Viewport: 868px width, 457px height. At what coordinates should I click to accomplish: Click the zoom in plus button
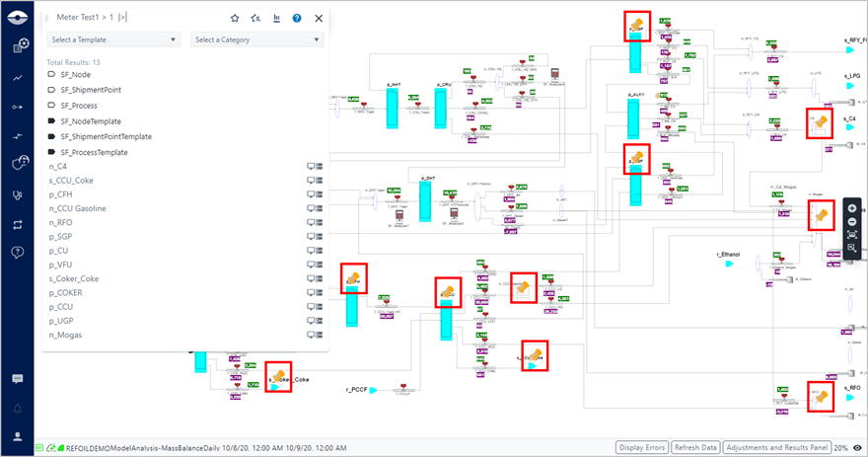(851, 208)
